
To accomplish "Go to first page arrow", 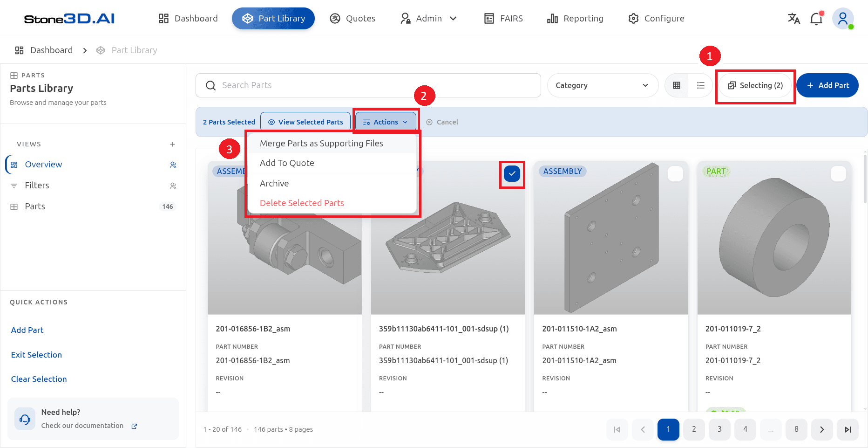I will point(617,429).
